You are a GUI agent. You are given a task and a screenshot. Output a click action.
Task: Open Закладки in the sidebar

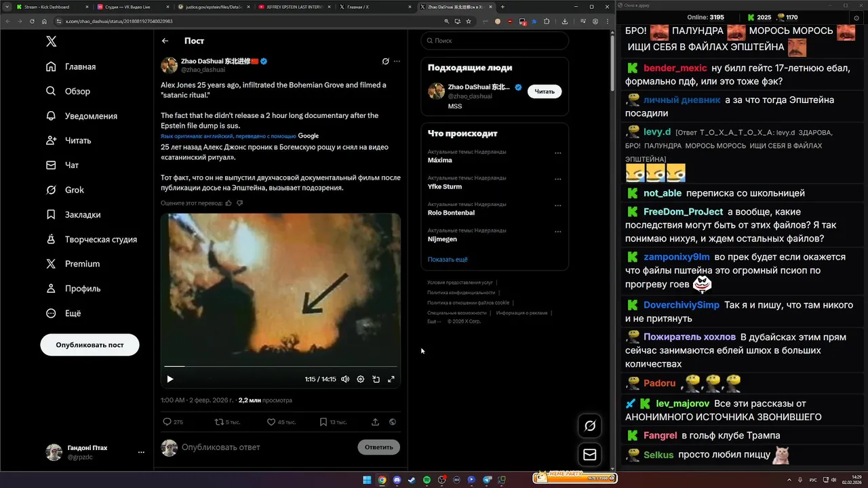(73, 214)
